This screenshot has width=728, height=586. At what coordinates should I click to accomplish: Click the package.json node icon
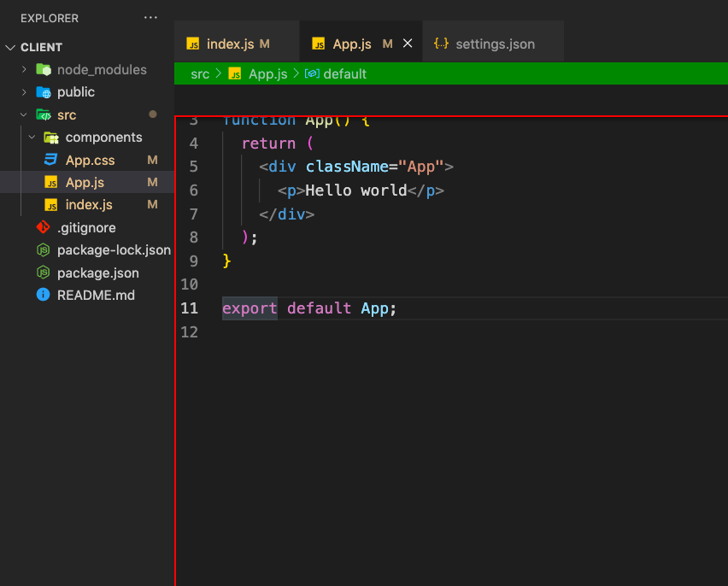click(x=44, y=272)
